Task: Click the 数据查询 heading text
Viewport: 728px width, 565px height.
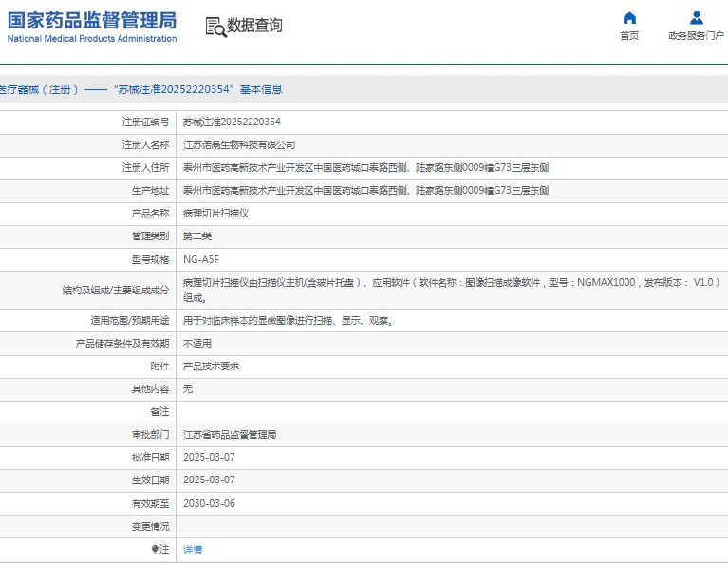Action: [x=254, y=26]
